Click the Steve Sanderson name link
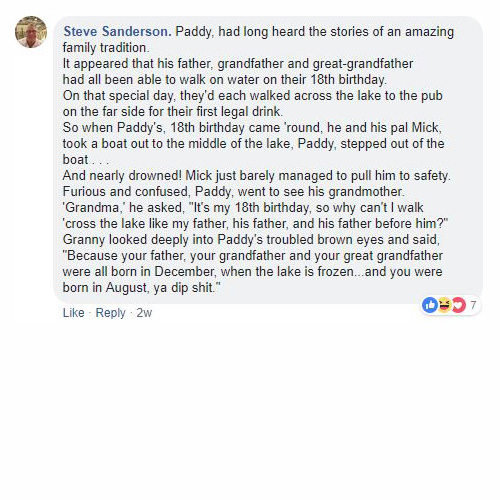This screenshot has height=500, width=500. coord(117,32)
